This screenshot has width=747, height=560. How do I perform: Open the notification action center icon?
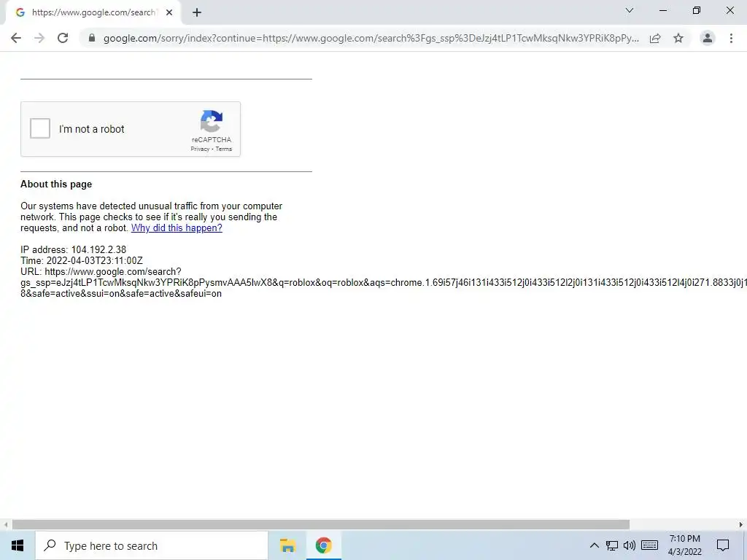(x=723, y=545)
